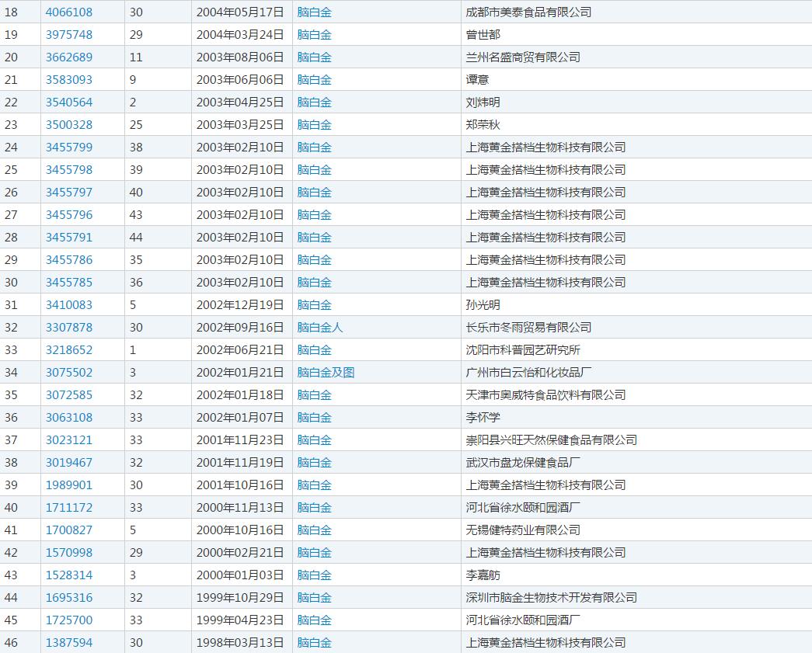Open registration number 3410083

coord(69,305)
